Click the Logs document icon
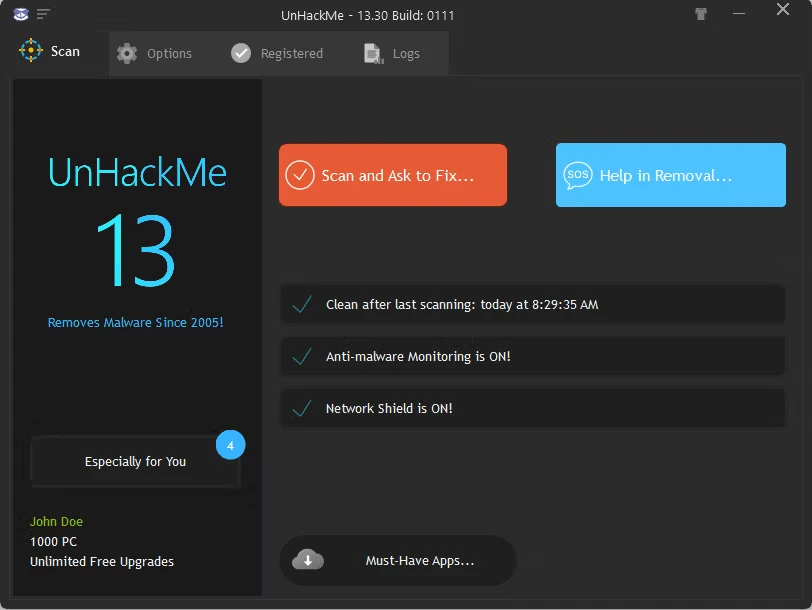Viewport: 812px width, 610px height. 373,54
